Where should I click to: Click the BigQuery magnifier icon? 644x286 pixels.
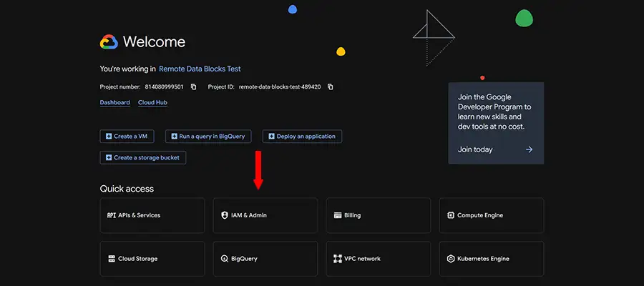tap(224, 259)
